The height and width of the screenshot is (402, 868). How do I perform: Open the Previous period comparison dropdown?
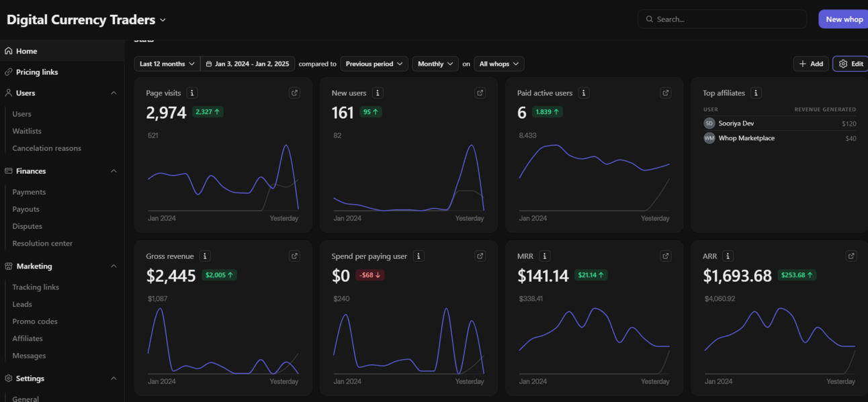[374, 64]
